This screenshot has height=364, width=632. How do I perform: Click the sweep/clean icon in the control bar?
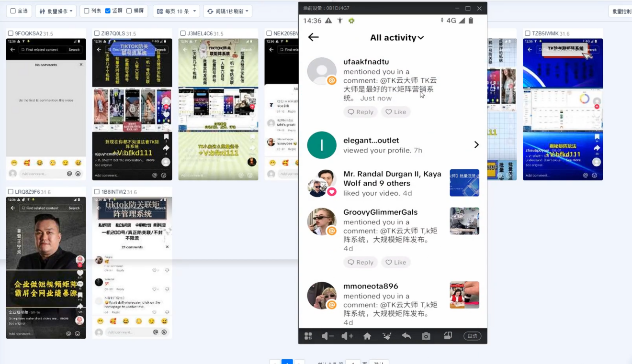tap(387, 336)
